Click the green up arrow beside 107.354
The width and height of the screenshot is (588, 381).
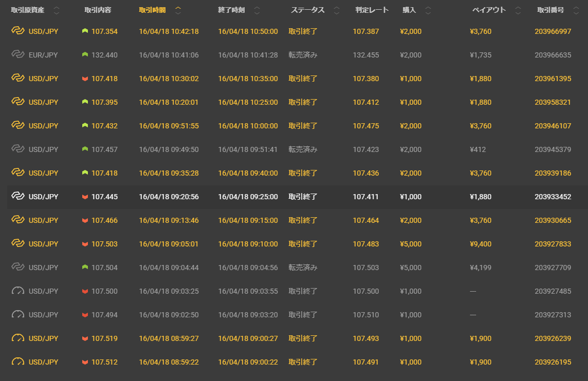point(85,31)
